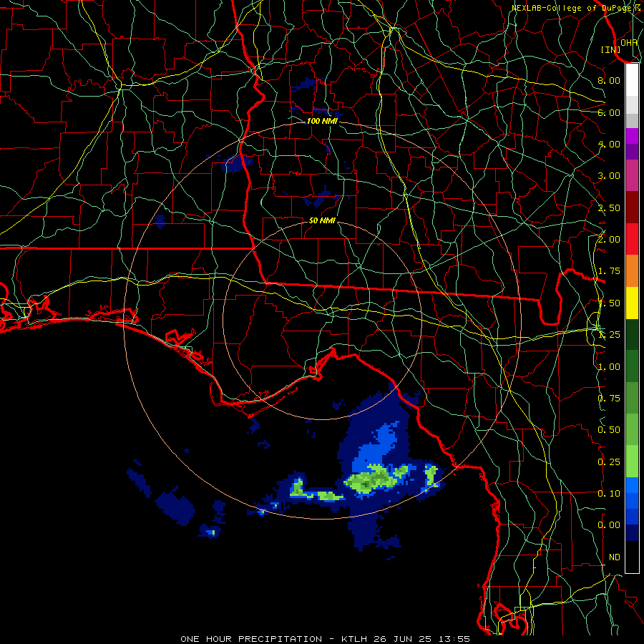Click the OHR product label
This screenshot has height=644, width=644.
pos(629,42)
